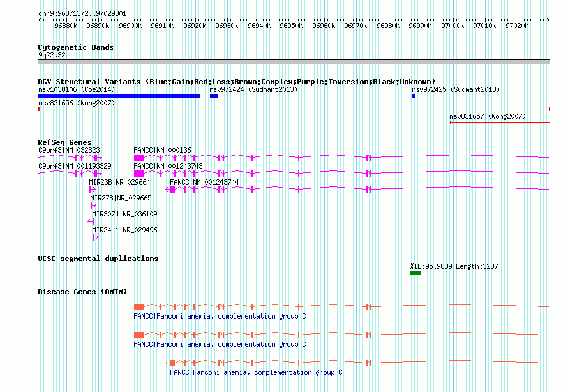This screenshot has height=392, width=568.
Task: Click the UCSC segmental duplications track title
Action: (x=98, y=259)
